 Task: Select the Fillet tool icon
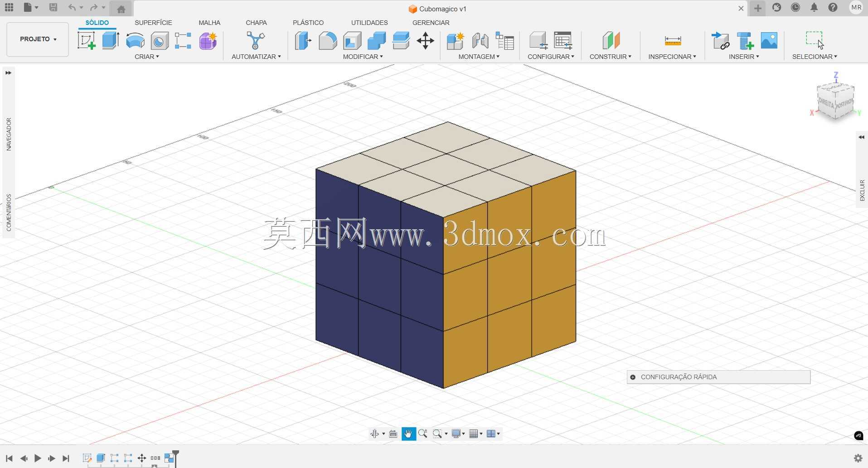tap(328, 41)
